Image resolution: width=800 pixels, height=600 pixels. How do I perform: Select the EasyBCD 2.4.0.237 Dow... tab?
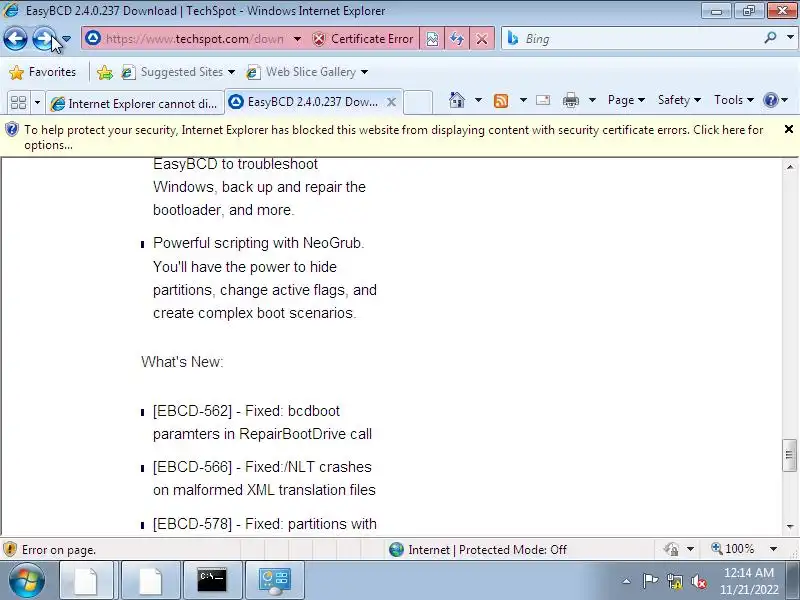(305, 102)
